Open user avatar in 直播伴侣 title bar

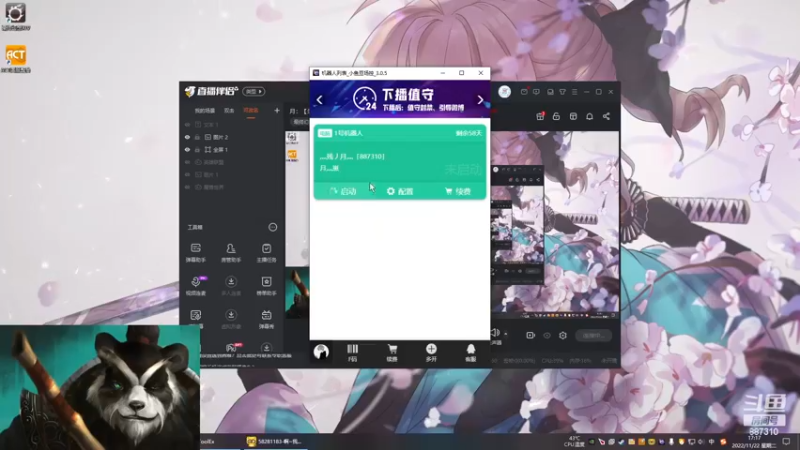[505, 91]
